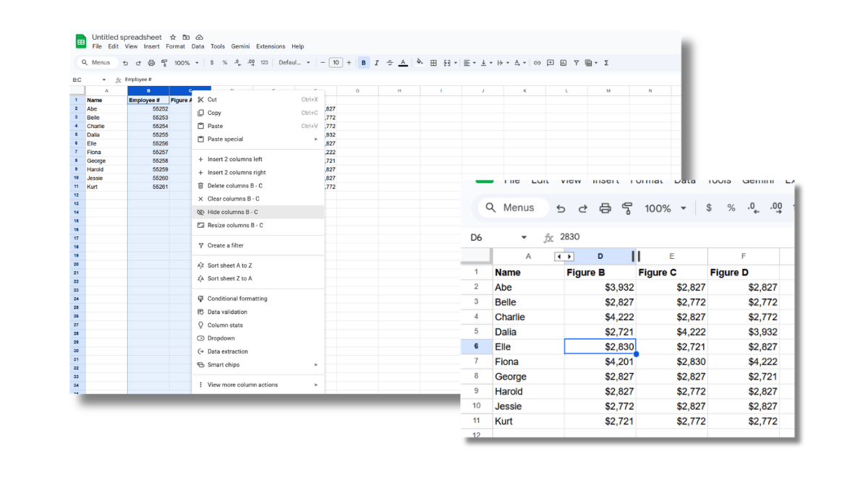This screenshot has height=488, width=868.
Task: Choose Create a filter in context menu
Action: coord(258,245)
